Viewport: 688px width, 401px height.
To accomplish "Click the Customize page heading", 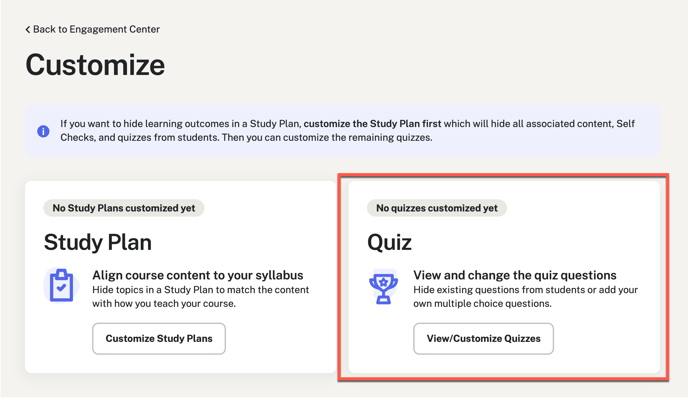I will coord(95,65).
